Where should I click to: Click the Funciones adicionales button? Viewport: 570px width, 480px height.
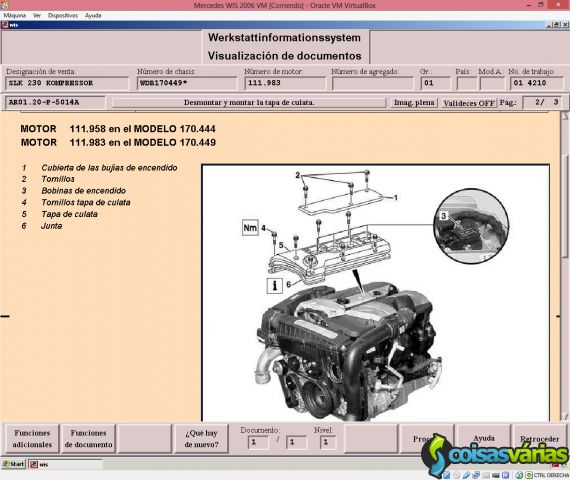(x=32, y=439)
